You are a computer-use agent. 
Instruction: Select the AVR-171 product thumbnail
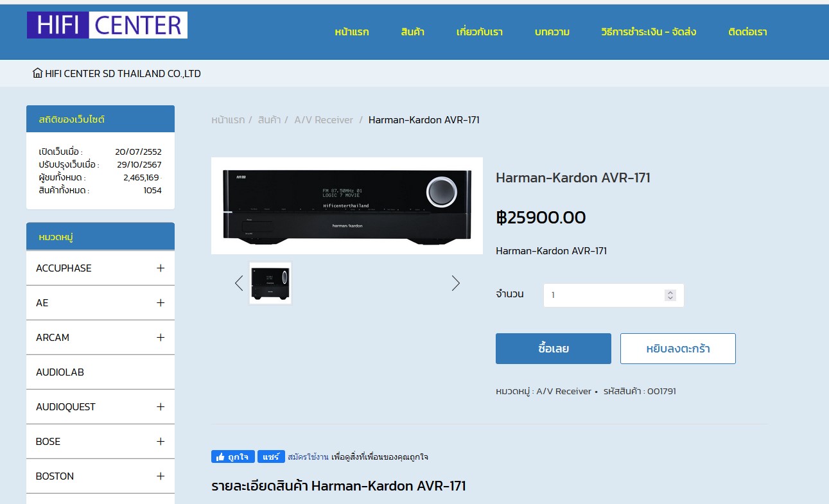pos(270,283)
